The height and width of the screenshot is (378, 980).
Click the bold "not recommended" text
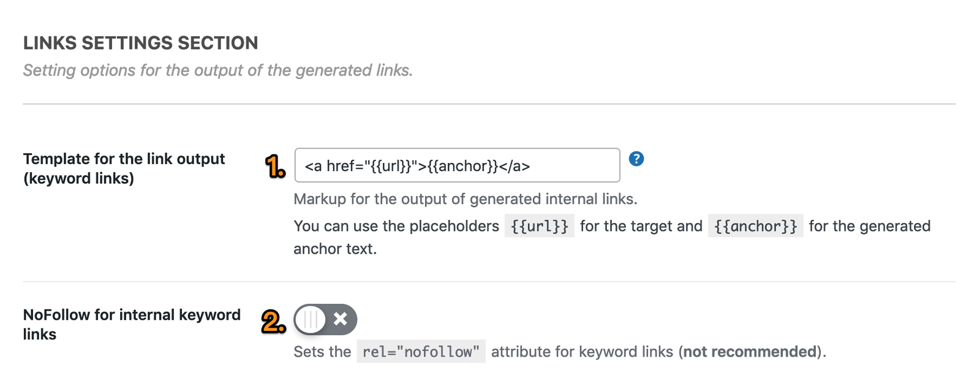[x=750, y=352]
